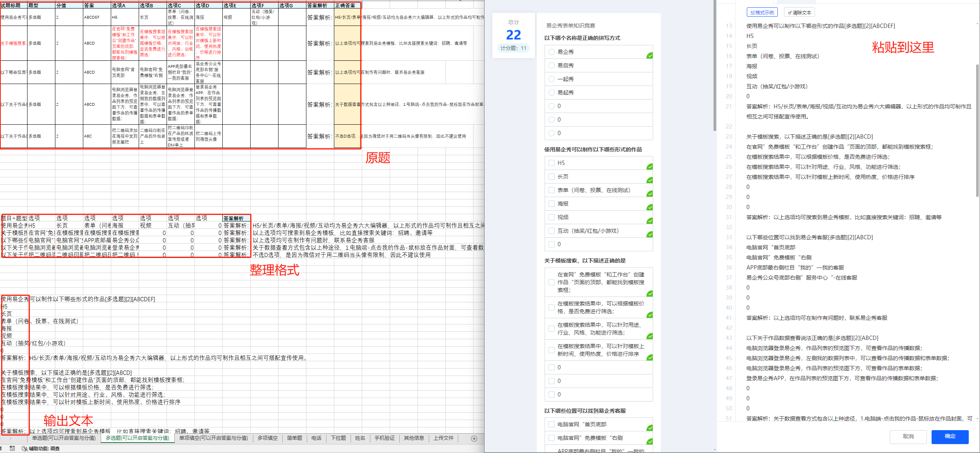Click the 计分题: 11 label
The image size is (980, 453).
point(513,48)
